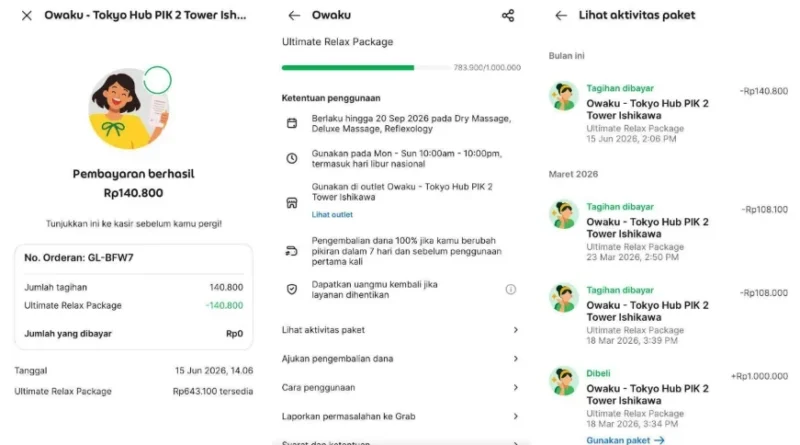
Task: Tap the shield icon beside Dapatkan uangmu kembali
Action: (292, 289)
